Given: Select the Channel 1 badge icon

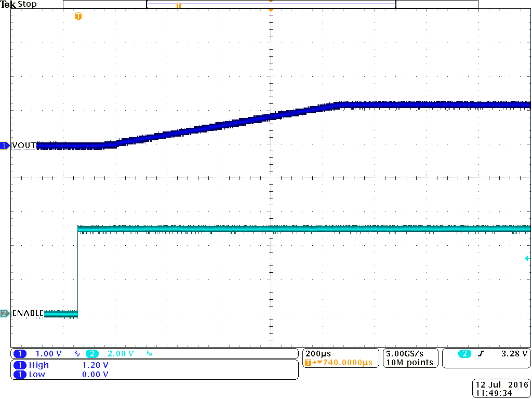Looking at the screenshot, I should (4, 145).
